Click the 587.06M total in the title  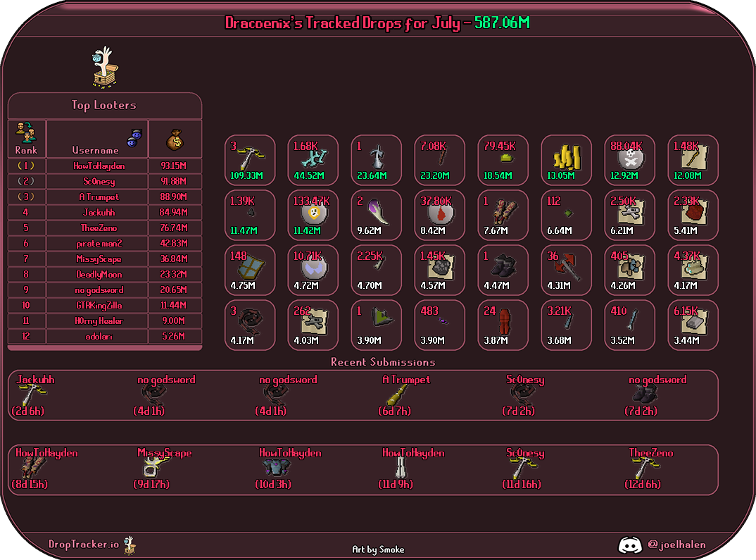click(502, 23)
